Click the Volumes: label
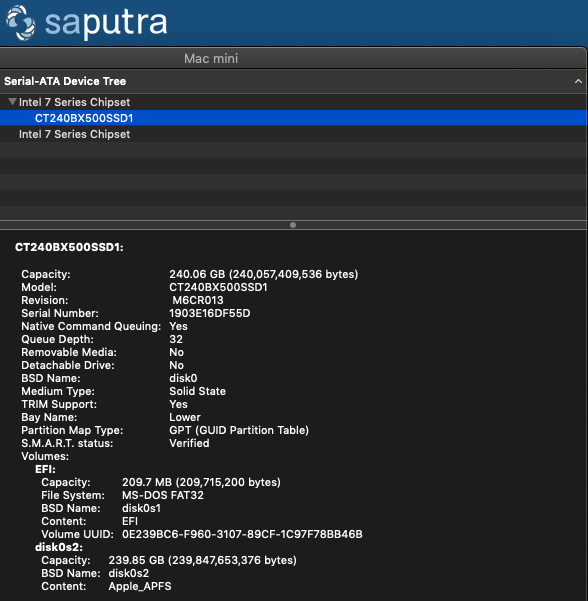Image resolution: width=588 pixels, height=601 pixels. (45, 456)
